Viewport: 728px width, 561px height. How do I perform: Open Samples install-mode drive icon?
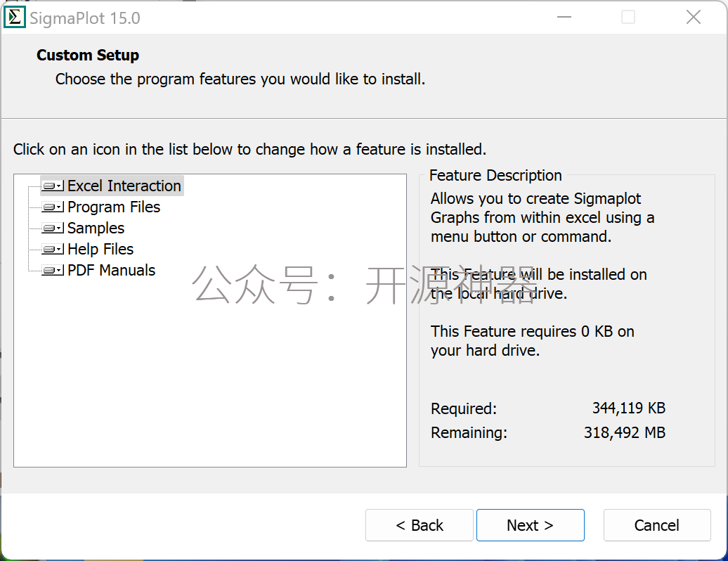[x=53, y=228]
